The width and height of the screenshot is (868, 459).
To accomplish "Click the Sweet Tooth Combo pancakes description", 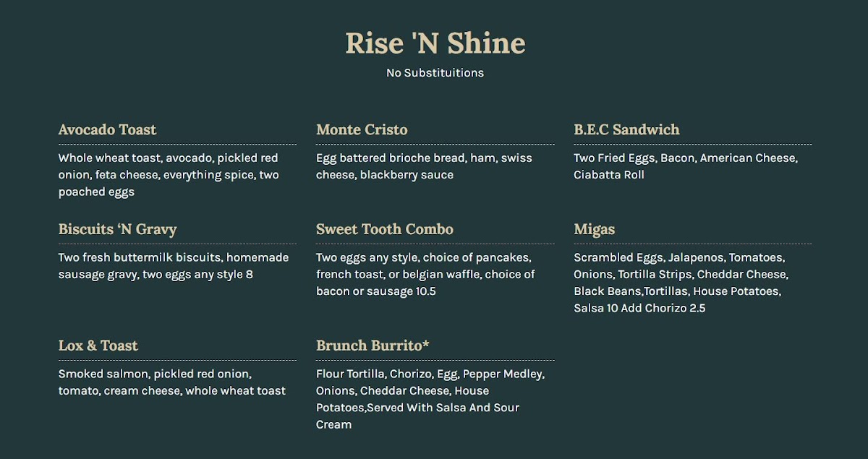I will pos(425,275).
